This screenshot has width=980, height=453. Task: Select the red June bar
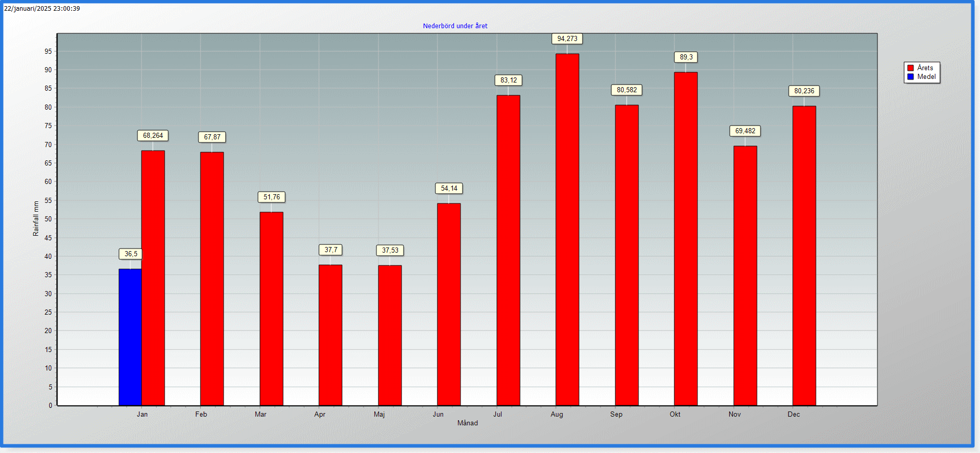(x=449, y=304)
